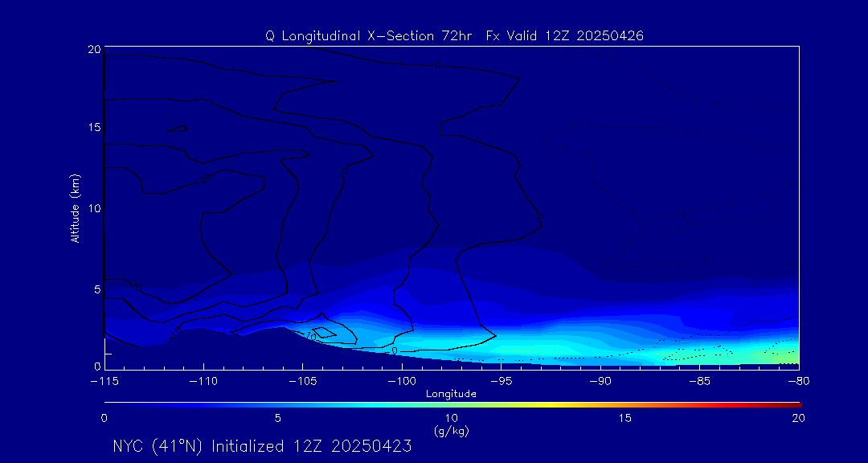Click the 'Altitude (km)' y-axis label
The width and height of the screenshot is (868, 463).
click(x=75, y=208)
